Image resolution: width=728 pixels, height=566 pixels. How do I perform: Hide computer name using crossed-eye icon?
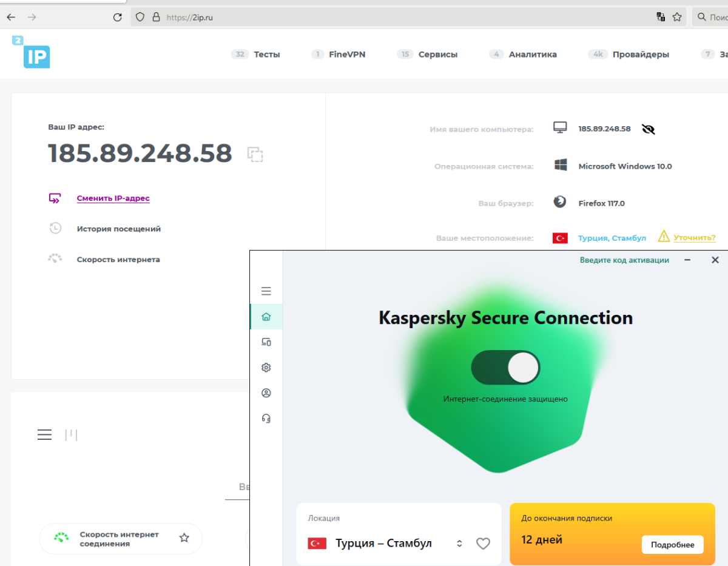point(649,129)
